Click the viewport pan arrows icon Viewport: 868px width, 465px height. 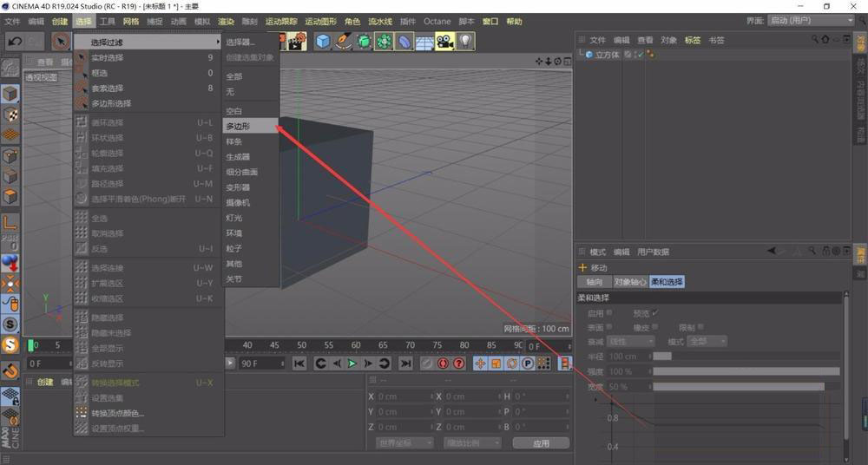pyautogui.click(x=539, y=62)
